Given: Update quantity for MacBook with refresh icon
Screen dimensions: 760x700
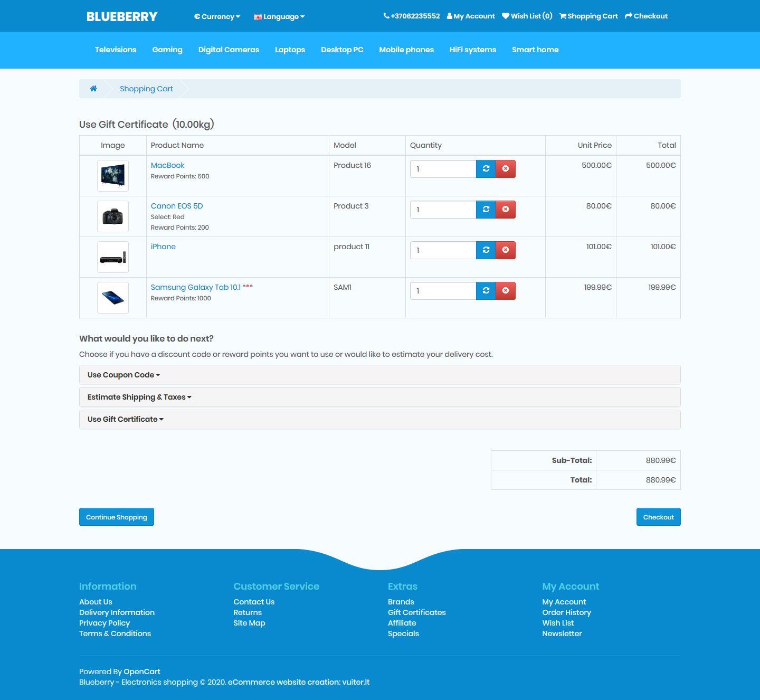Looking at the screenshot, I should pos(486,169).
